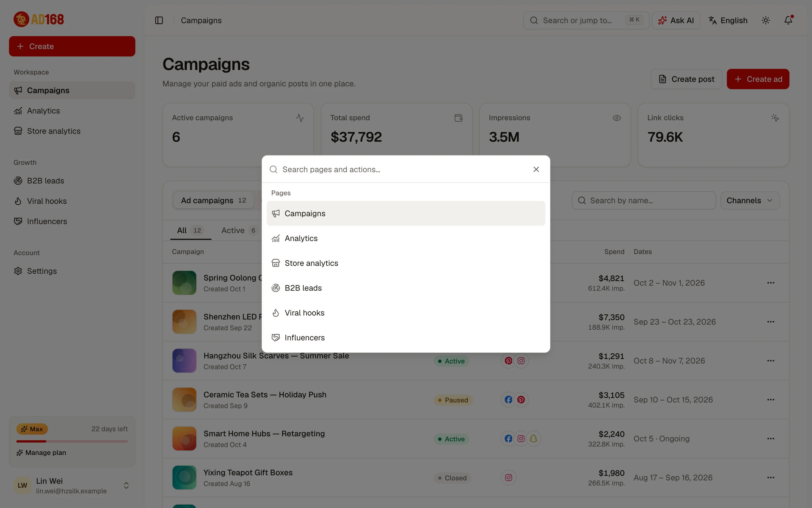This screenshot has width=812, height=508.
Task: Click the Total spend wallet icon
Action: (458, 118)
